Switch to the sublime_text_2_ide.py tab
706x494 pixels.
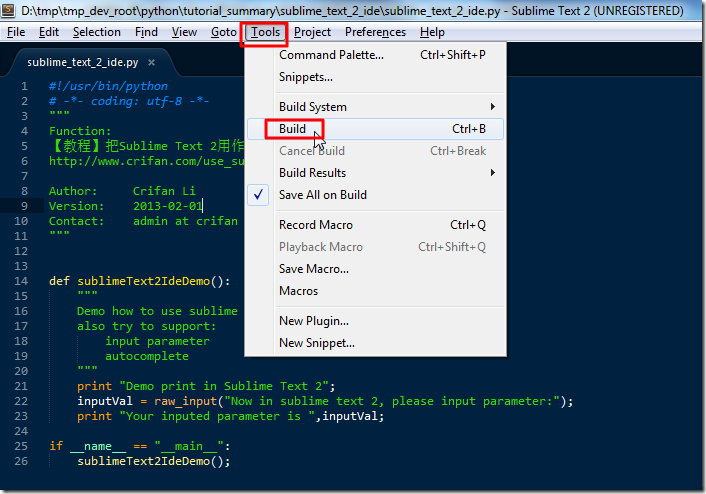click(x=83, y=63)
